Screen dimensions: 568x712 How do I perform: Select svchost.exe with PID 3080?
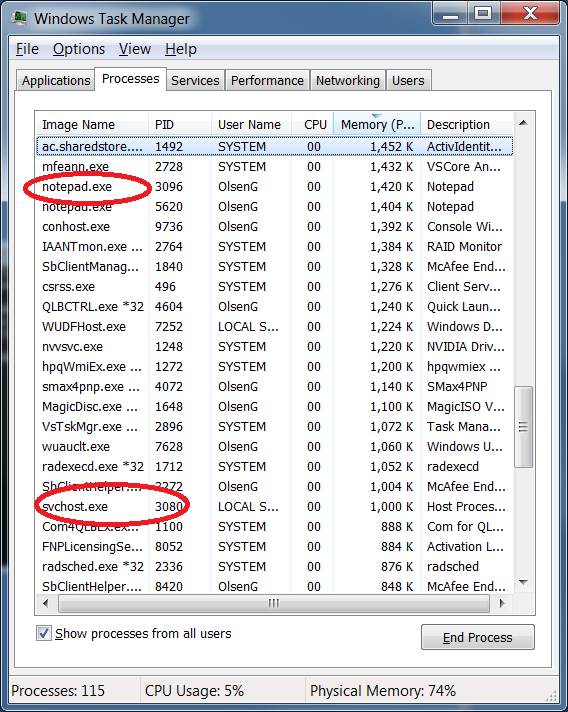pyautogui.click(x=275, y=506)
